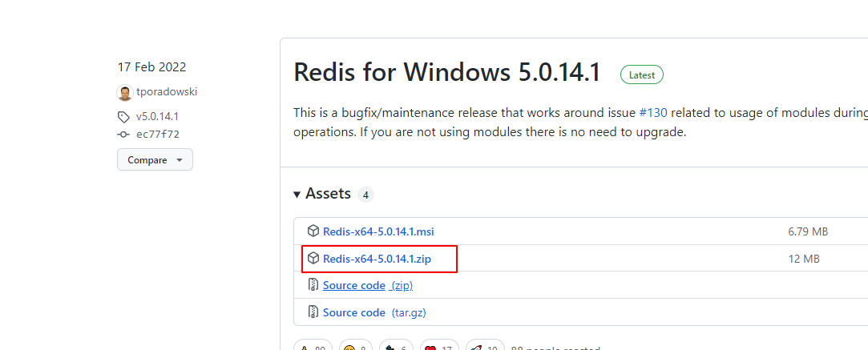Open commit ec77f72

(x=157, y=135)
